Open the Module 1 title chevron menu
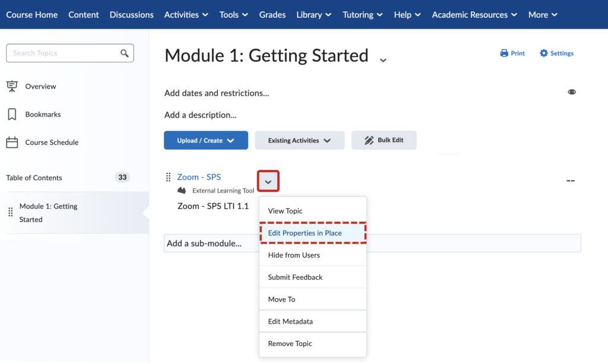The width and height of the screenshot is (608, 364). pos(383,59)
